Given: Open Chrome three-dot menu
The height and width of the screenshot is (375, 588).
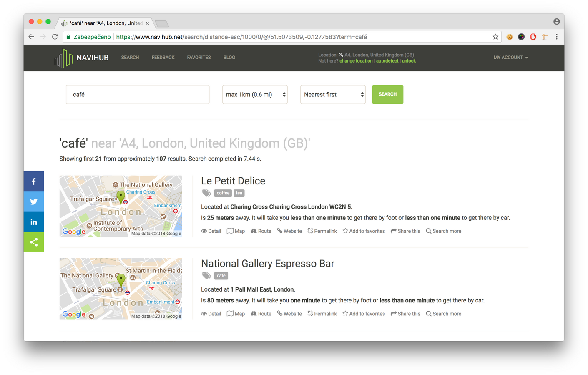Looking at the screenshot, I should pos(556,37).
